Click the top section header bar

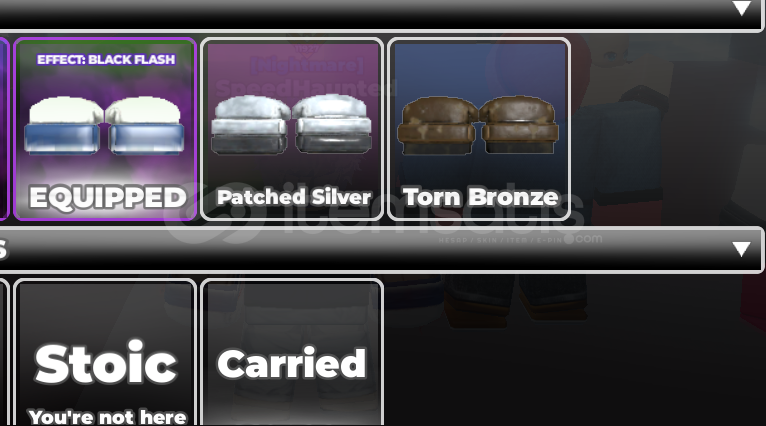click(381, 15)
